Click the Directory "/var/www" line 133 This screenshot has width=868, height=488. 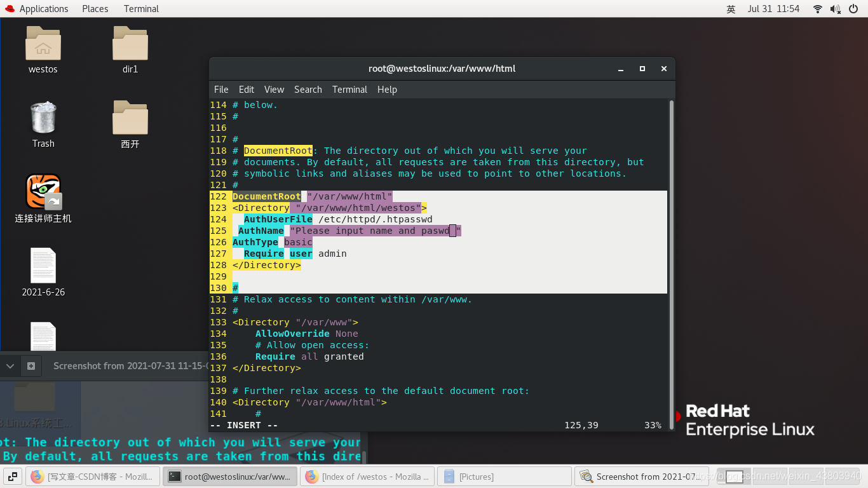coord(295,322)
